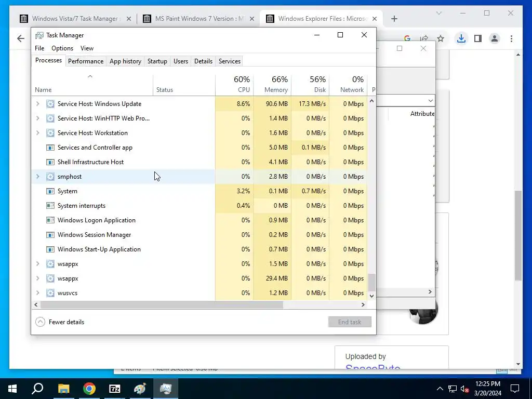Image resolution: width=532 pixels, height=399 pixels.
Task: Open a new Chrome tab
Action: pyautogui.click(x=394, y=19)
